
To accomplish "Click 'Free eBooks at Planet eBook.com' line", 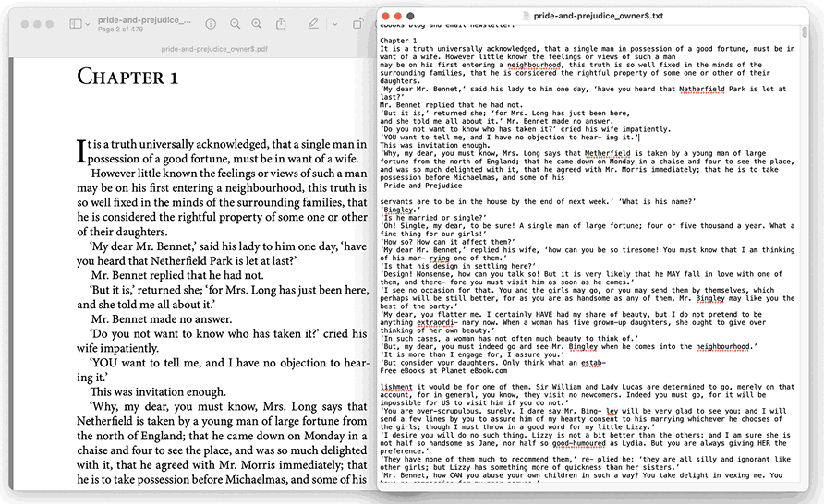I will tap(443, 371).
